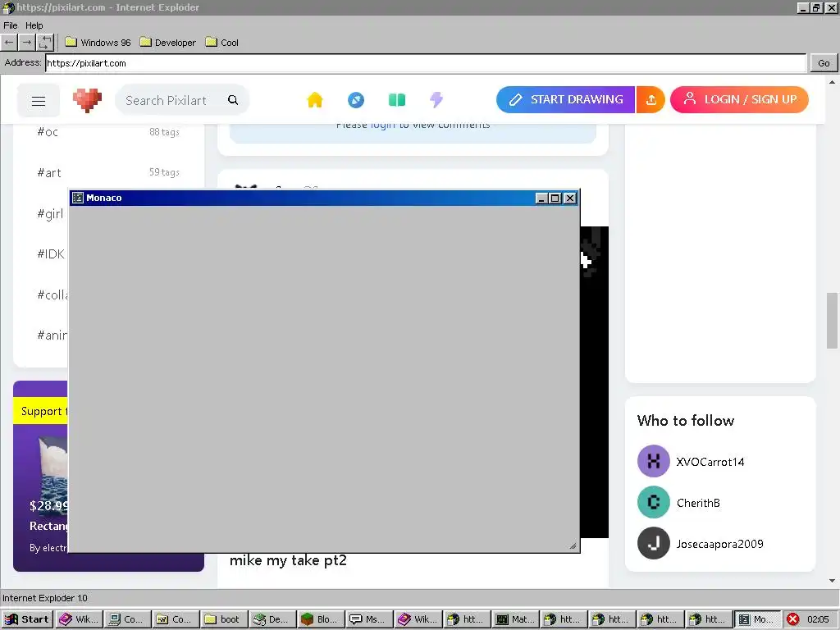Close the Monaco window
This screenshot has width=840, height=630.
point(570,199)
